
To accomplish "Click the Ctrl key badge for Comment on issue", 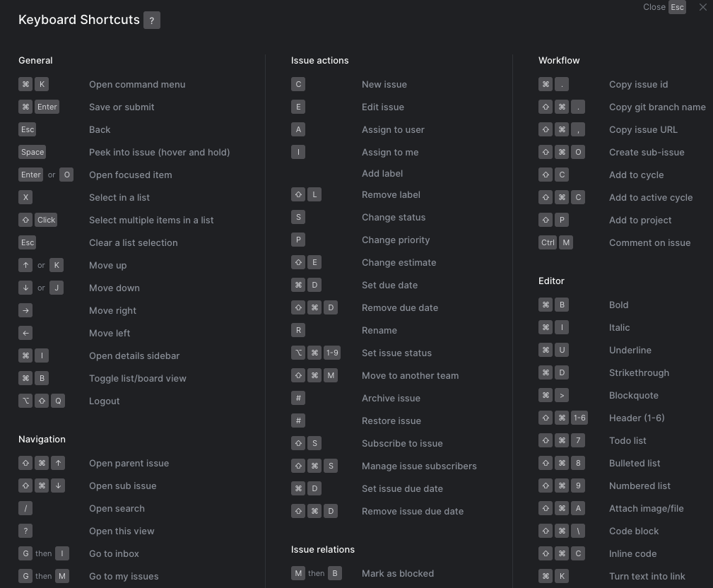I will point(548,242).
